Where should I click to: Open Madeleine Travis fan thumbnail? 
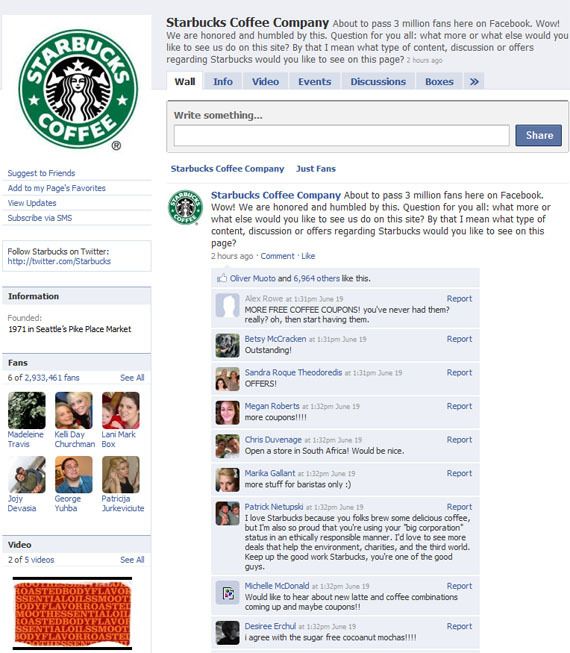27,410
